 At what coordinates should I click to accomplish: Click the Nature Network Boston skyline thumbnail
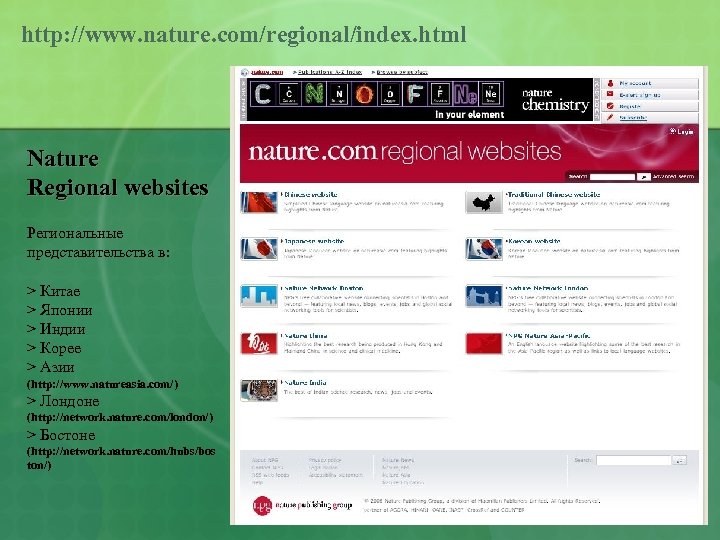coord(259,296)
